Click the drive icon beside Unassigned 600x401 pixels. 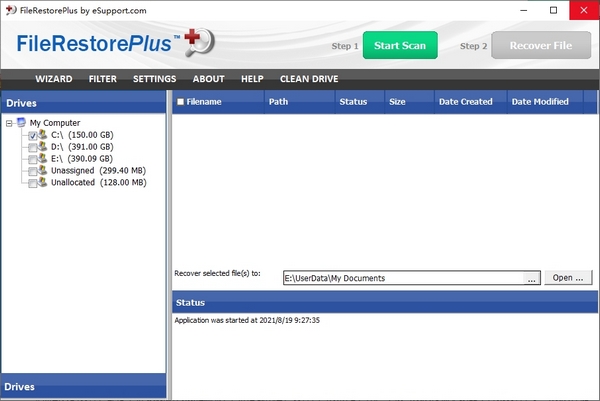tap(42, 170)
